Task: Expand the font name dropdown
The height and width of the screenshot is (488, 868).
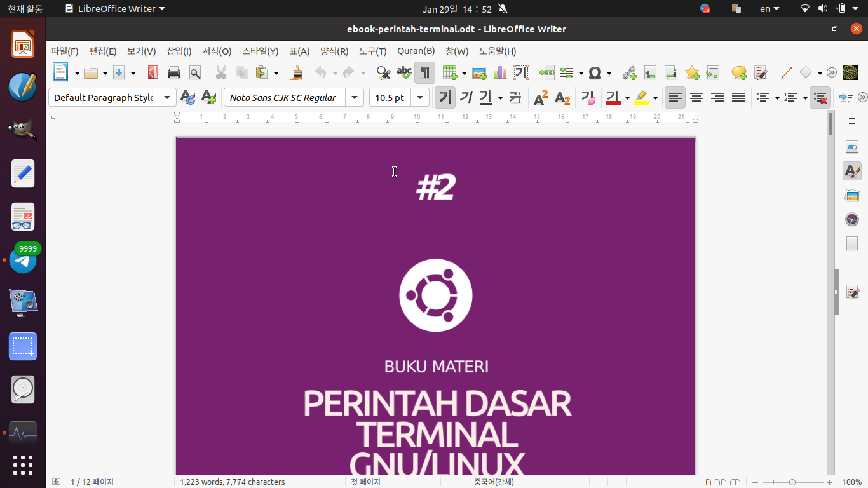Action: (x=355, y=97)
